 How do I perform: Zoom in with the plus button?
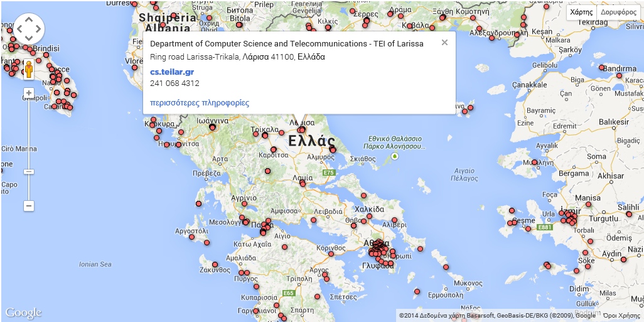(29, 93)
